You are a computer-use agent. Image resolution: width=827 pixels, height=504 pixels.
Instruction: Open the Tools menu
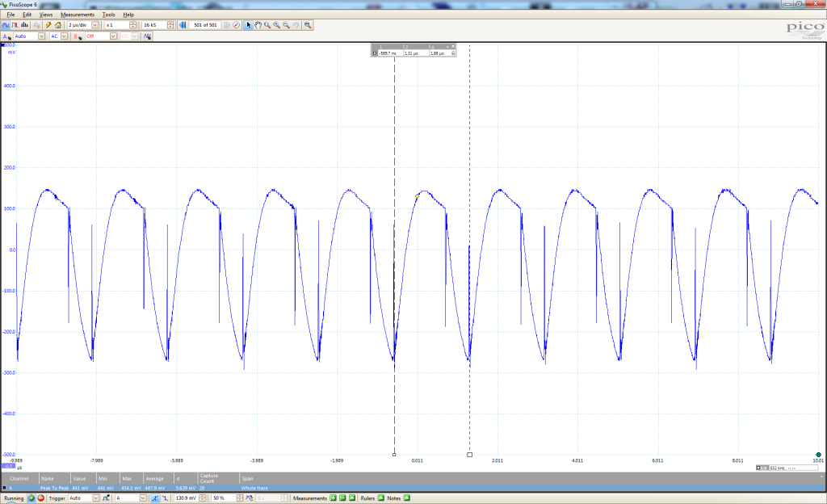[x=109, y=15]
